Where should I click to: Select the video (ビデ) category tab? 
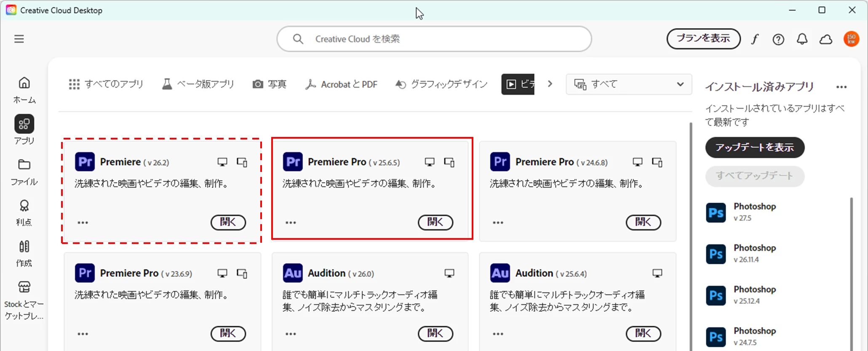coord(518,84)
